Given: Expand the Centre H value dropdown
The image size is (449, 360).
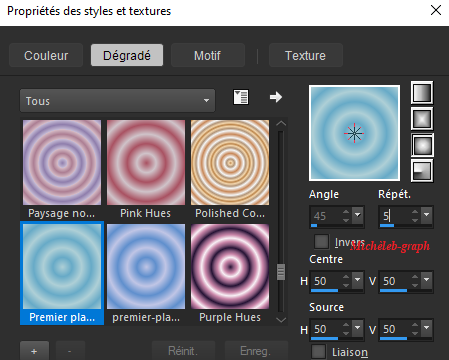Looking at the screenshot, I should 358,280.
